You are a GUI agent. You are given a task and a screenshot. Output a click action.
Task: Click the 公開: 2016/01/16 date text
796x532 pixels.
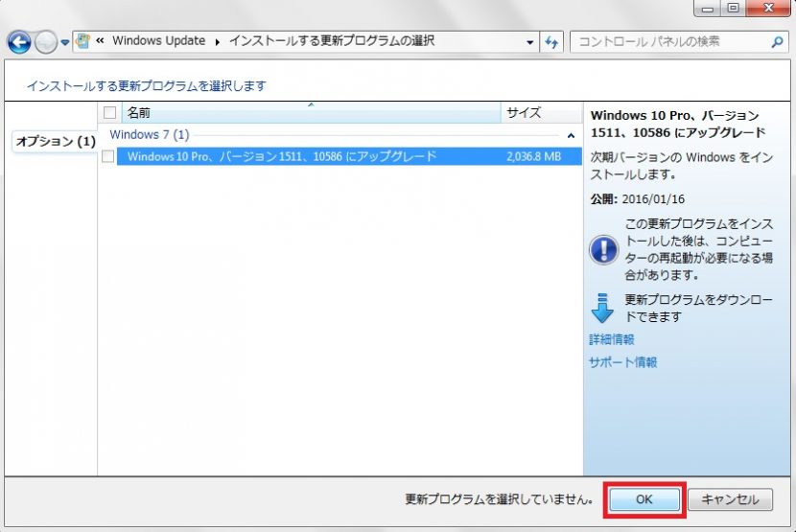click(x=637, y=199)
